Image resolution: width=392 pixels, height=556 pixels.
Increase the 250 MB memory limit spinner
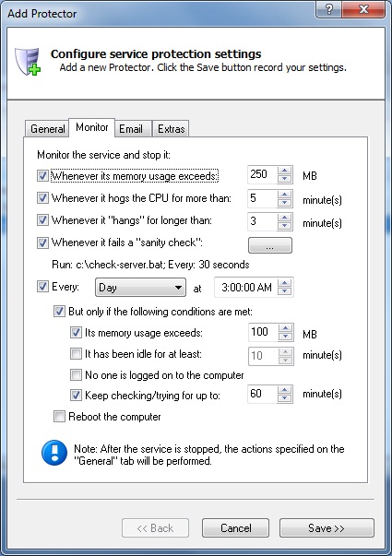click(284, 171)
